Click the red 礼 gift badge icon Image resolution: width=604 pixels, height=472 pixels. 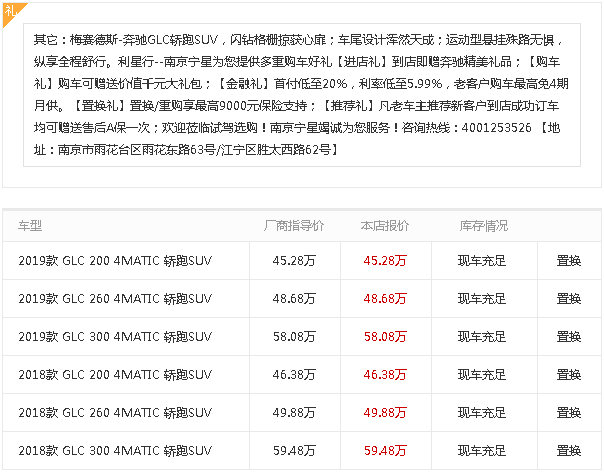pos(10,9)
